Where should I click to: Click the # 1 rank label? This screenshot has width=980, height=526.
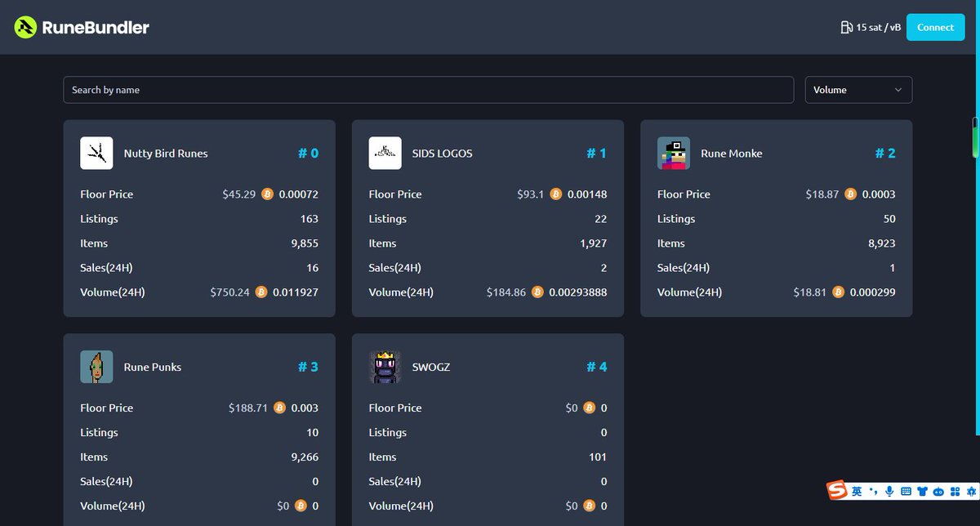pyautogui.click(x=597, y=154)
